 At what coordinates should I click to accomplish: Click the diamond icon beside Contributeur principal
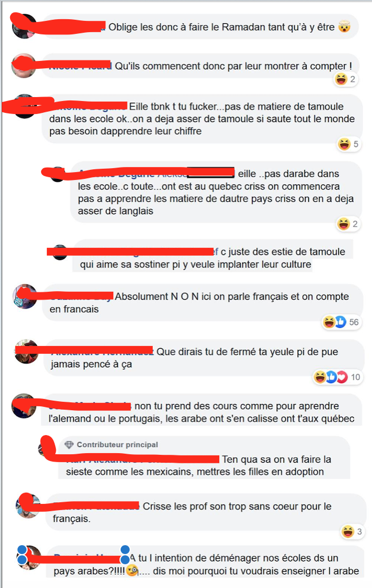tap(69, 445)
